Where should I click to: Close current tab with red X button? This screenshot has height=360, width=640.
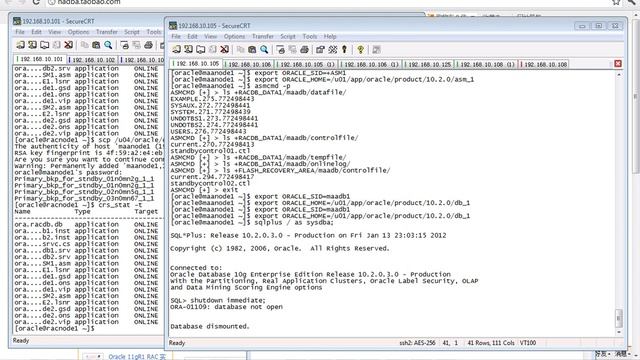(618, 64)
